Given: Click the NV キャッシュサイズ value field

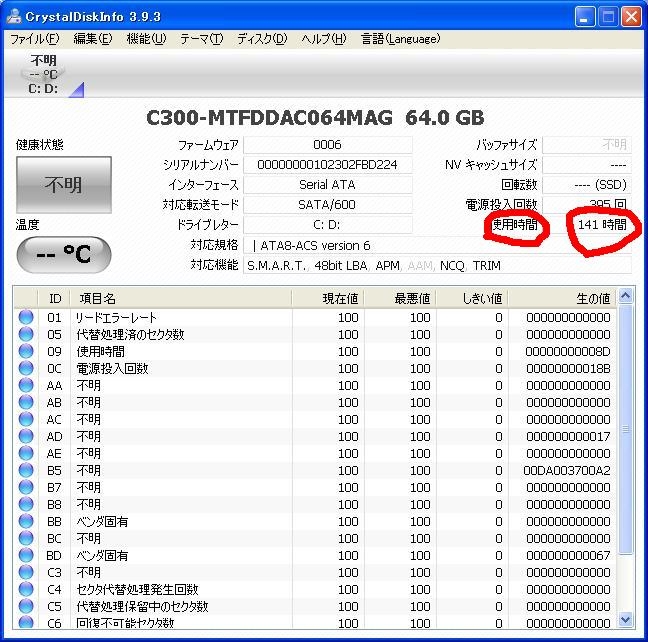Looking at the screenshot, I should pyautogui.click(x=587, y=165).
